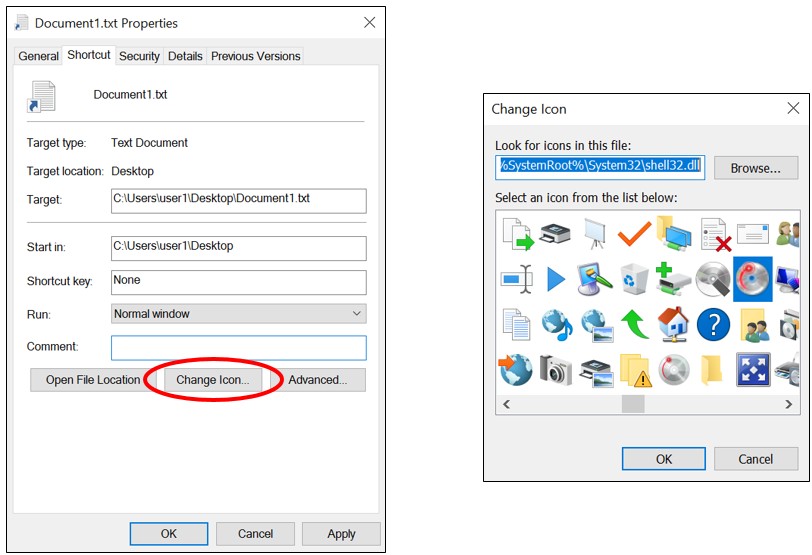
Task: Pick the globe with orange arrow icon
Action: (515, 370)
